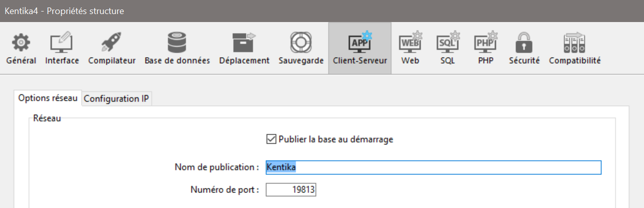Click the window title 'Kentika4 - Propriétés structure'
Screen dimensions: 644x208
(64, 11)
